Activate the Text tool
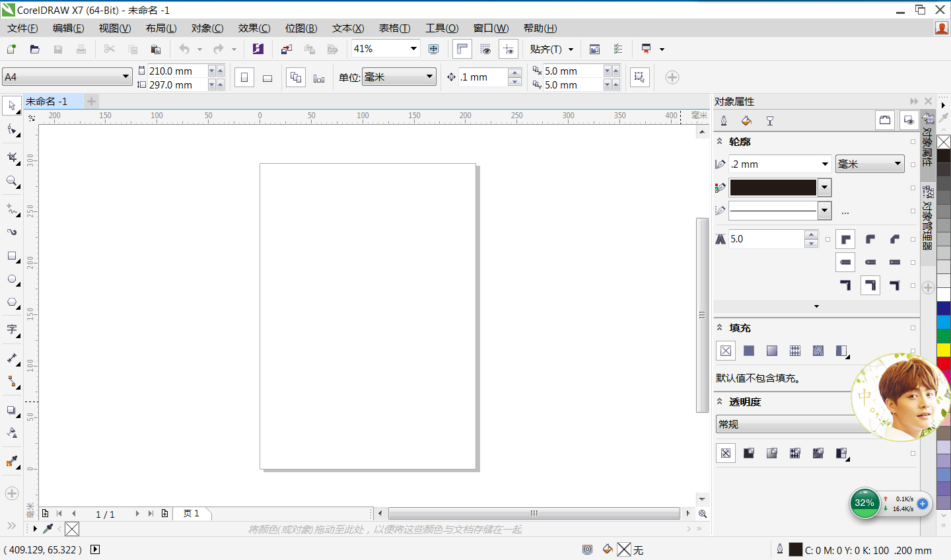This screenshot has width=951, height=560. pyautogui.click(x=12, y=329)
